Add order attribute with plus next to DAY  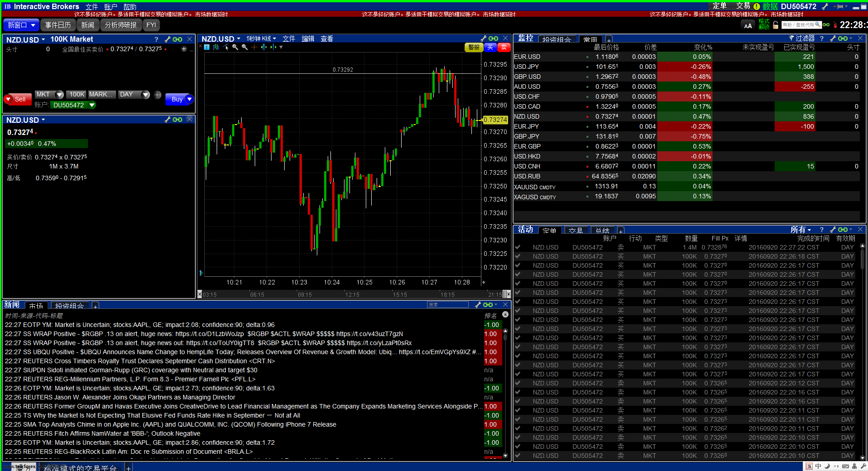point(157,95)
